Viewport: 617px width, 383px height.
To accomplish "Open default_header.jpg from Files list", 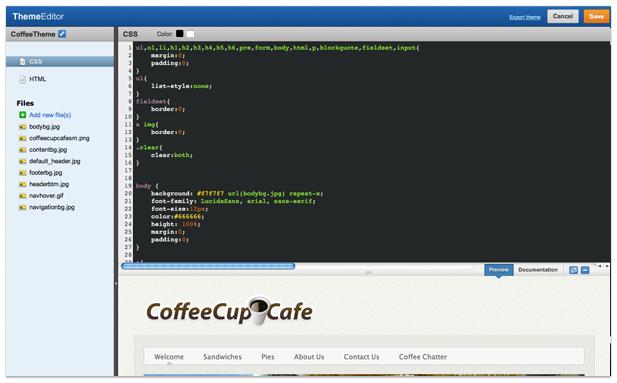I will tap(55, 161).
